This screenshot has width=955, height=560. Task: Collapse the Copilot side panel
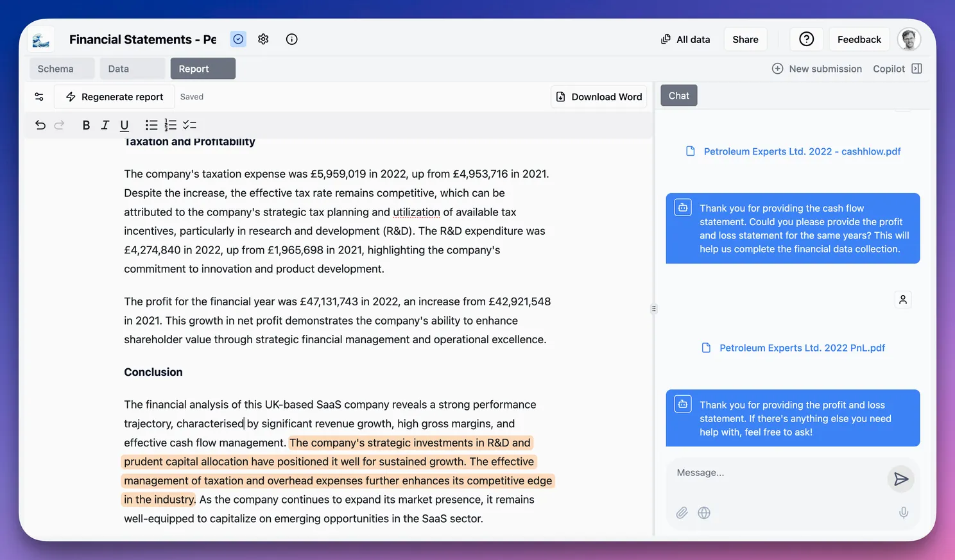pos(916,69)
